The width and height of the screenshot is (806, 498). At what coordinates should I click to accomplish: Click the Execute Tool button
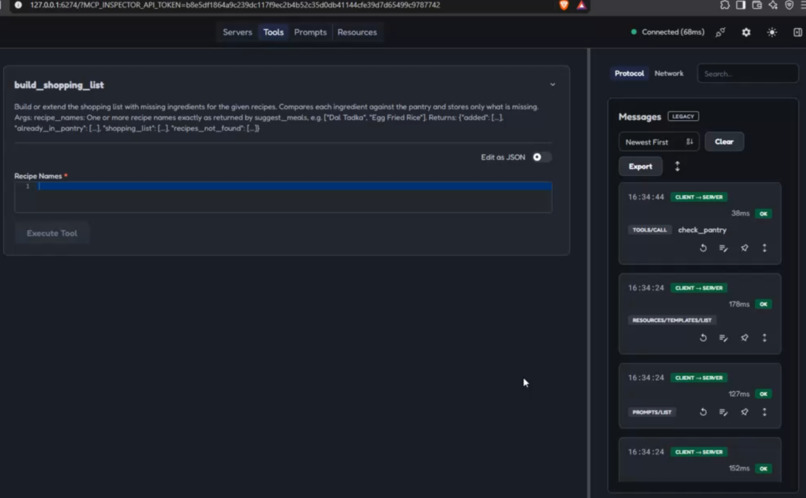pos(52,233)
